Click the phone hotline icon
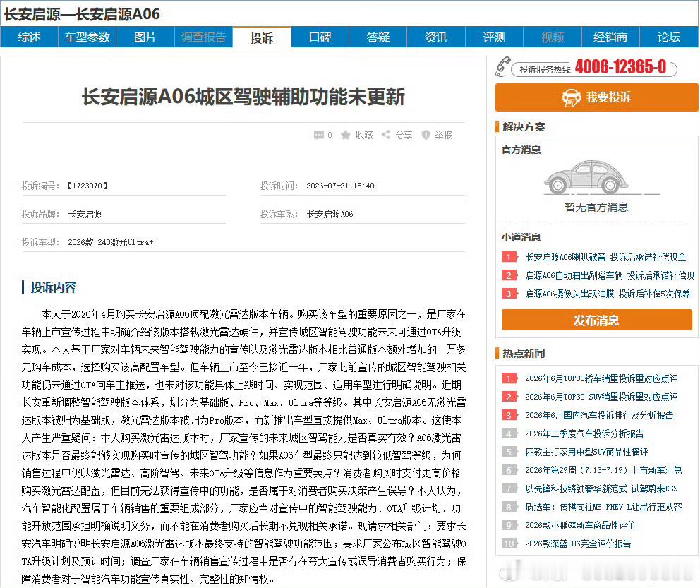The image size is (700, 588). [x=504, y=67]
